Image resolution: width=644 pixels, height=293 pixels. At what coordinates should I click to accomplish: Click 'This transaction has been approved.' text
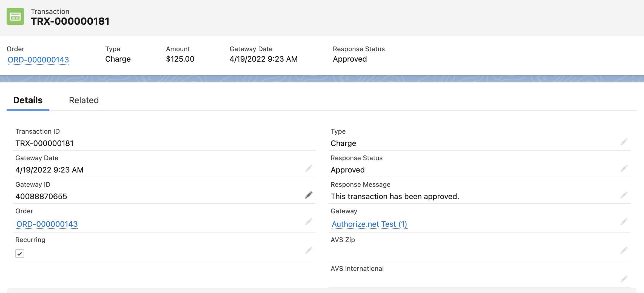[395, 196]
